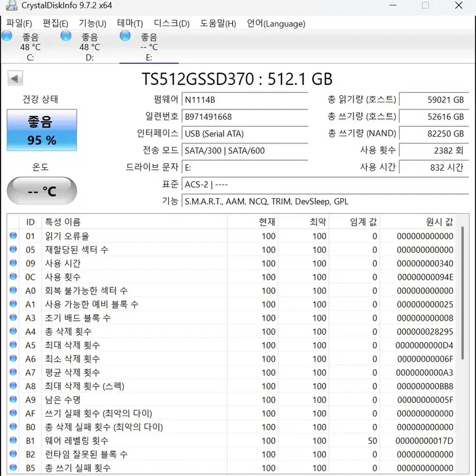
Task: Click status orb for attribute A4 총 삭제 횟수
Action: click(x=13, y=331)
